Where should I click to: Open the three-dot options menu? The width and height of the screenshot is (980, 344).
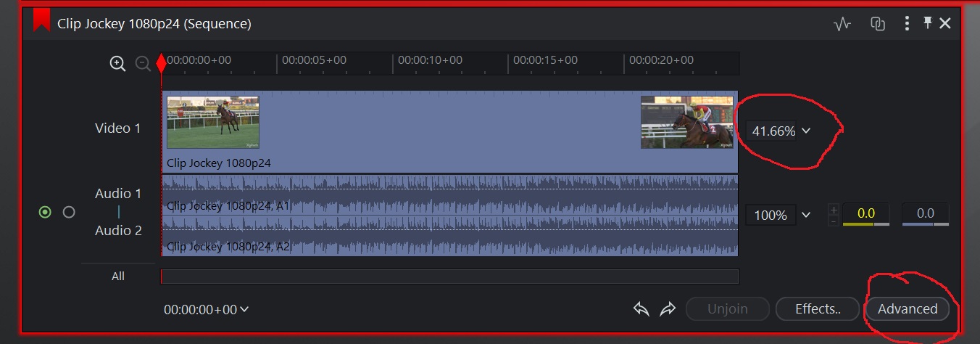pyautogui.click(x=907, y=24)
